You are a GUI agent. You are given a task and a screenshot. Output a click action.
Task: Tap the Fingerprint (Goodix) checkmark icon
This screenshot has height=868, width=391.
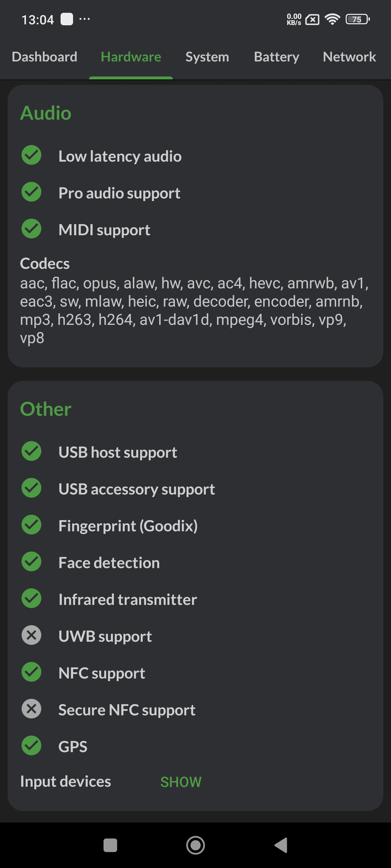[x=31, y=525]
